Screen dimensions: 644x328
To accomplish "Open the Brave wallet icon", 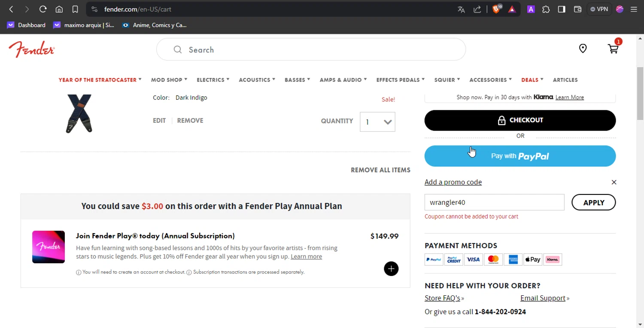I will pos(577,9).
